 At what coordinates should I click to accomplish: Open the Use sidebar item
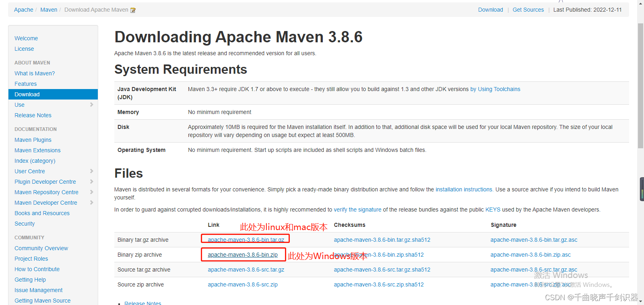coord(19,105)
